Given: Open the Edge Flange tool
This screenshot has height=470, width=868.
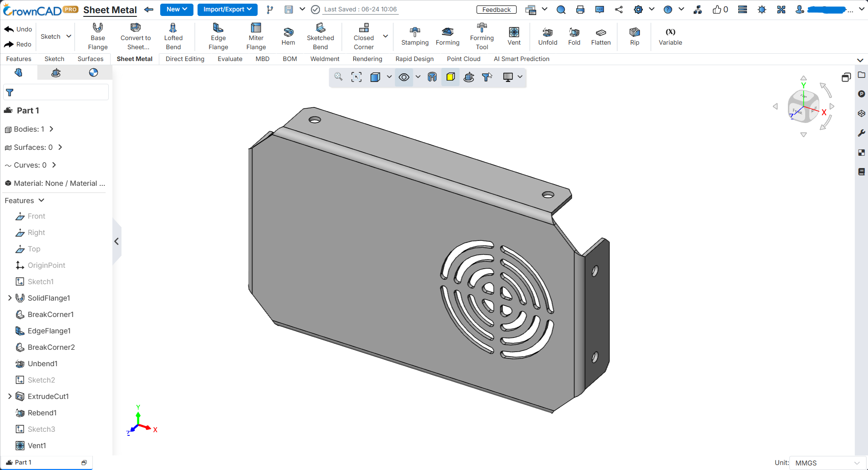Looking at the screenshot, I should [x=218, y=36].
